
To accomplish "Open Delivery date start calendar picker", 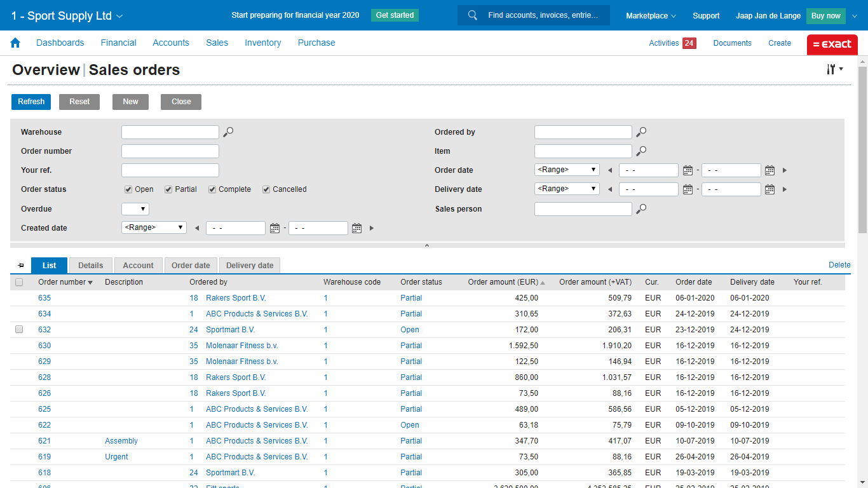I will [x=688, y=189].
